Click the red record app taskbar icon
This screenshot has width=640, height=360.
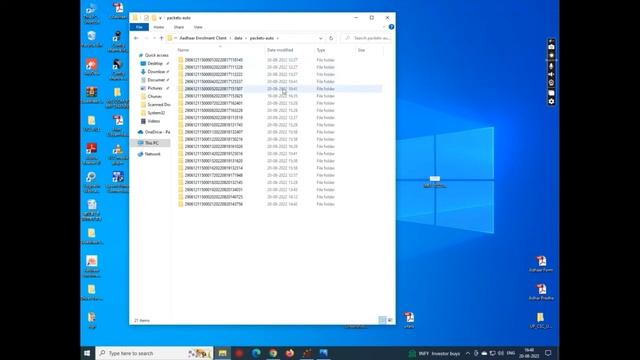coord(239,353)
